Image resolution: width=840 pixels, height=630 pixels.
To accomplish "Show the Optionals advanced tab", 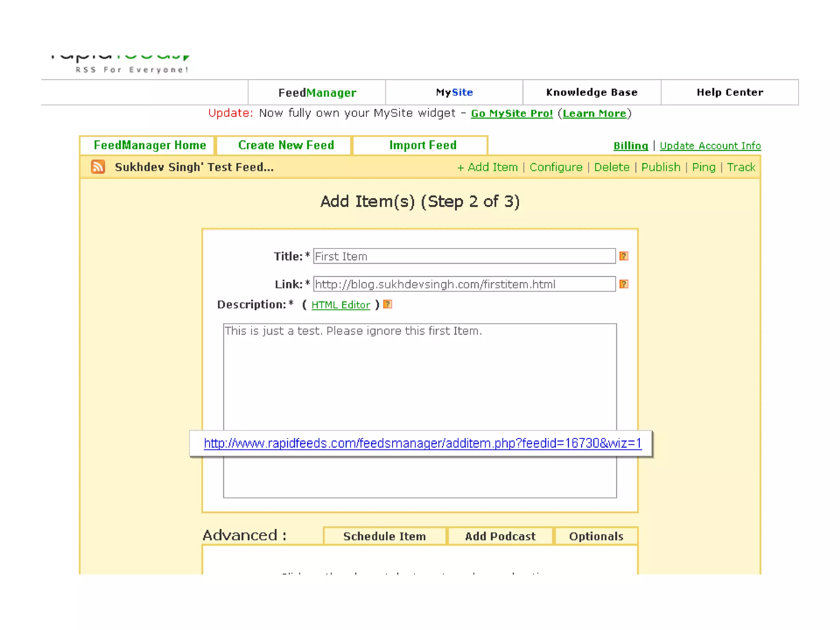I will click(x=596, y=536).
